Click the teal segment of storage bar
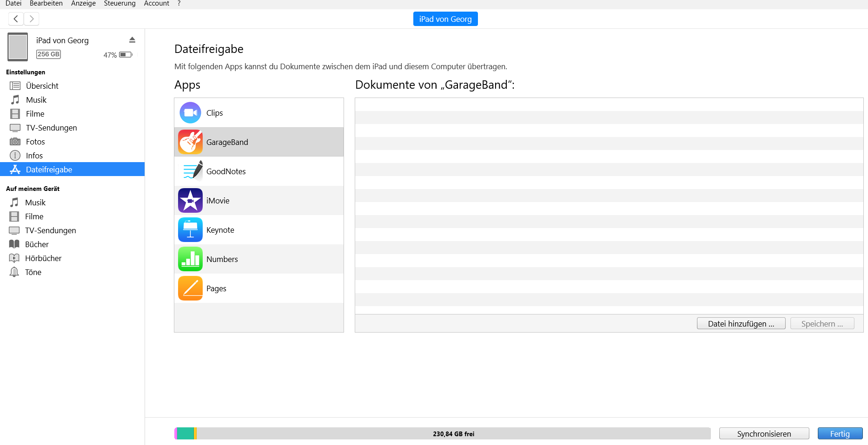 [x=186, y=433]
